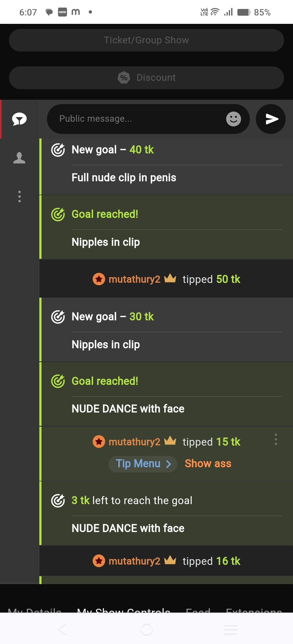Tap the 'Show ass' tip menu item
Image resolution: width=293 pixels, height=644 pixels.
[x=208, y=464]
